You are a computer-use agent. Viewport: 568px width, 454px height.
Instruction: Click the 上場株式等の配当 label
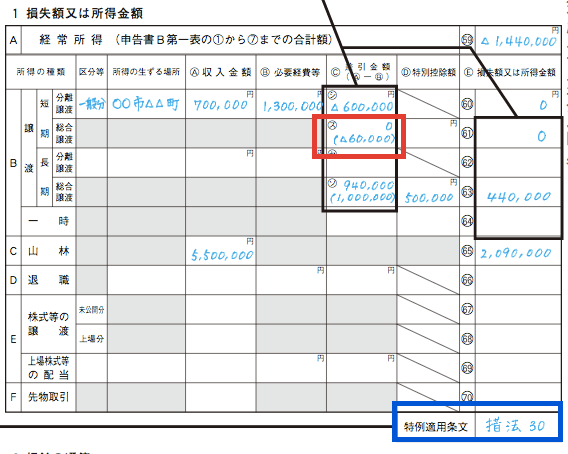pyautogui.click(x=49, y=368)
